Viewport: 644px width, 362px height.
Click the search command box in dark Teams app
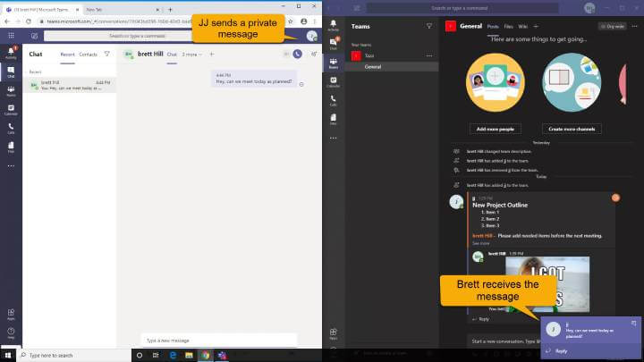pos(462,8)
